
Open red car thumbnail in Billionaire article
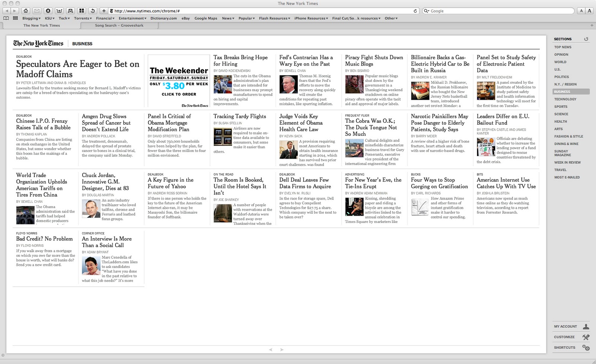pos(420,90)
